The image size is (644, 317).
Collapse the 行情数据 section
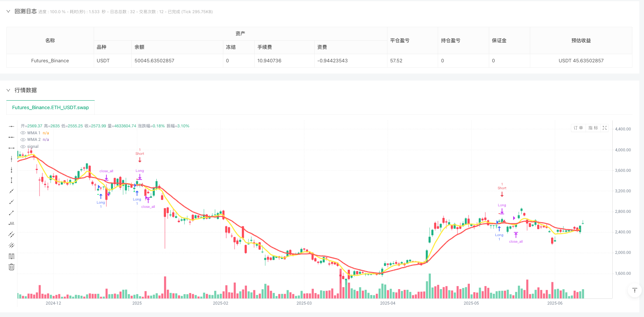point(8,90)
